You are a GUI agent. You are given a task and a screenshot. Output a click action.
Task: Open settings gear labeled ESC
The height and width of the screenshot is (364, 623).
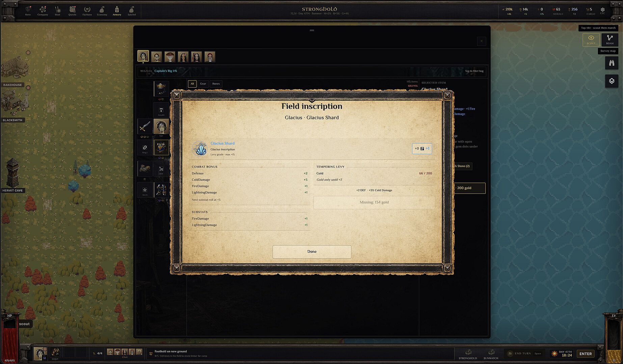(602, 11)
